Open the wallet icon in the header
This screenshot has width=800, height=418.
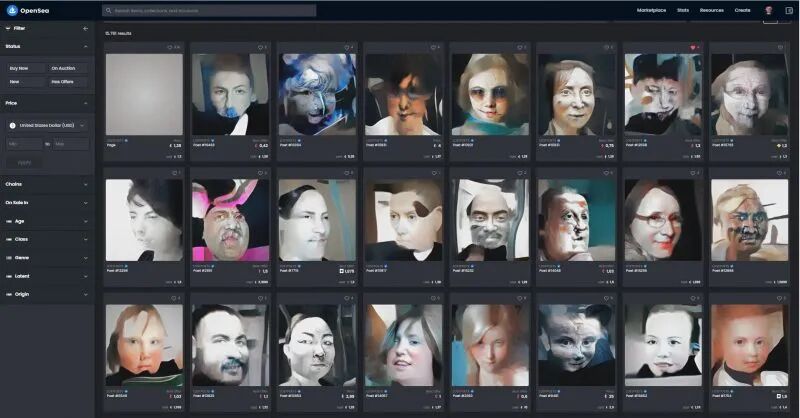[789, 10]
